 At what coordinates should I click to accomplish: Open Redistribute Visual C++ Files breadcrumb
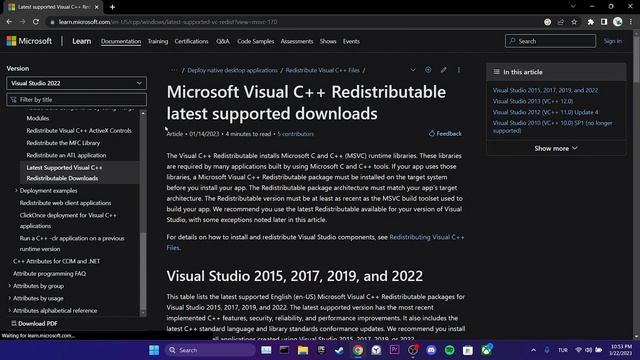coord(322,70)
